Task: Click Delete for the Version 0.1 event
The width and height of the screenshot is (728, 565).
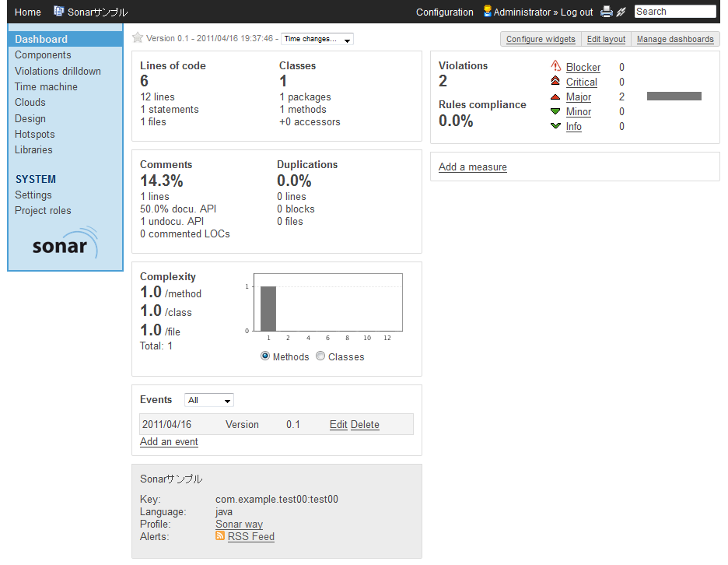Action: [x=365, y=424]
